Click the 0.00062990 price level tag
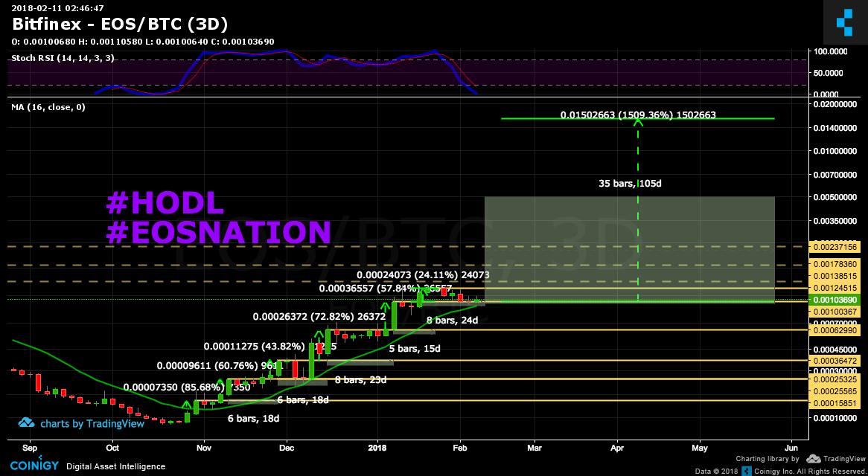The image size is (868, 476). pyautogui.click(x=833, y=330)
